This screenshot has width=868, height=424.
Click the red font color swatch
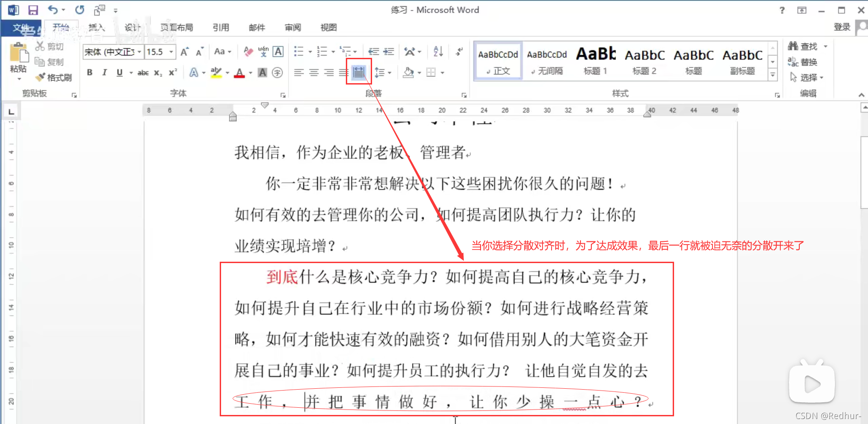tap(240, 72)
